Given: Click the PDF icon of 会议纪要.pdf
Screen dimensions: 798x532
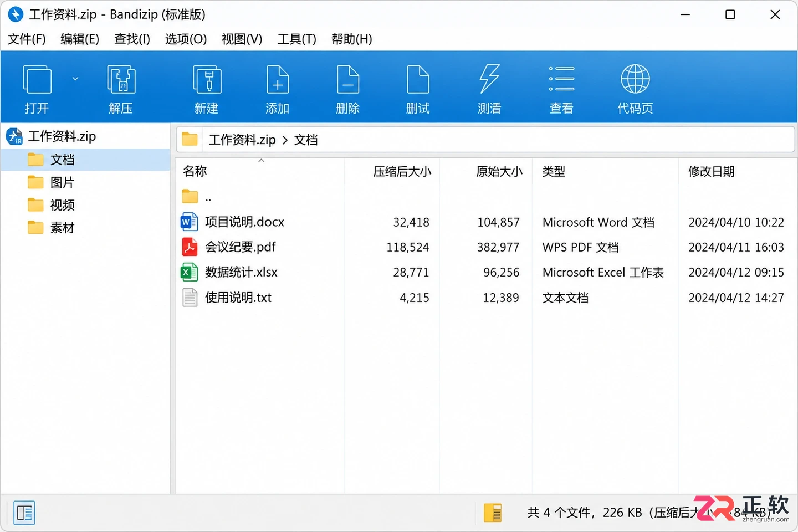Looking at the screenshot, I should (x=190, y=247).
